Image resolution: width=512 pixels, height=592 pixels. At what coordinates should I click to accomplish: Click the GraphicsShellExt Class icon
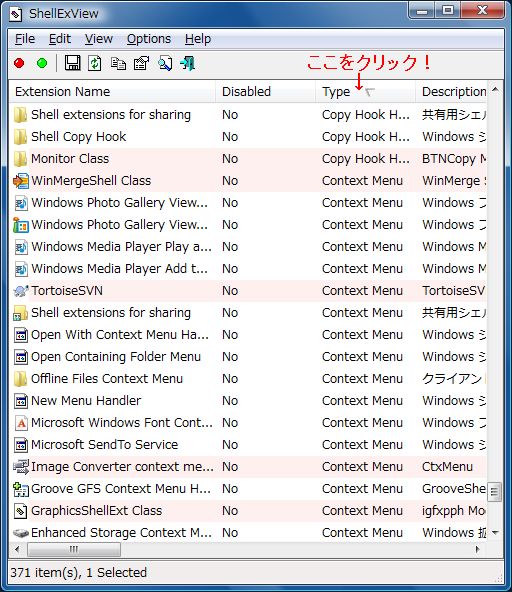point(21,511)
